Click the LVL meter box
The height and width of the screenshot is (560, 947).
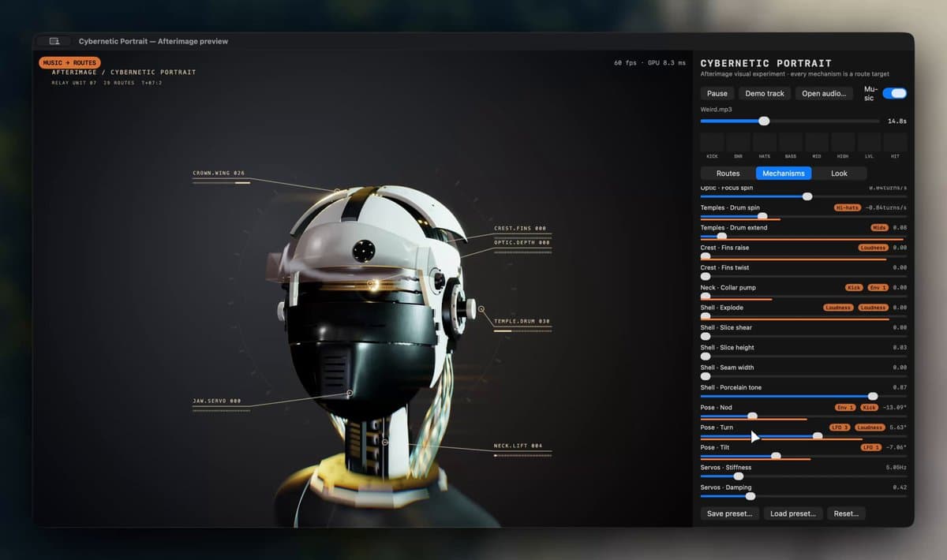(x=869, y=142)
